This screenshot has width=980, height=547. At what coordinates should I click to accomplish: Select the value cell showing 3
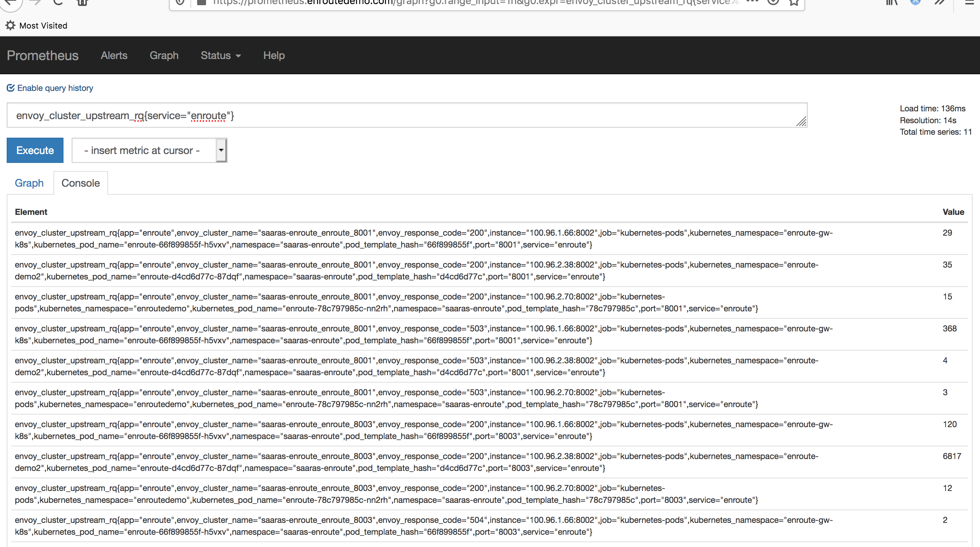[x=945, y=393]
